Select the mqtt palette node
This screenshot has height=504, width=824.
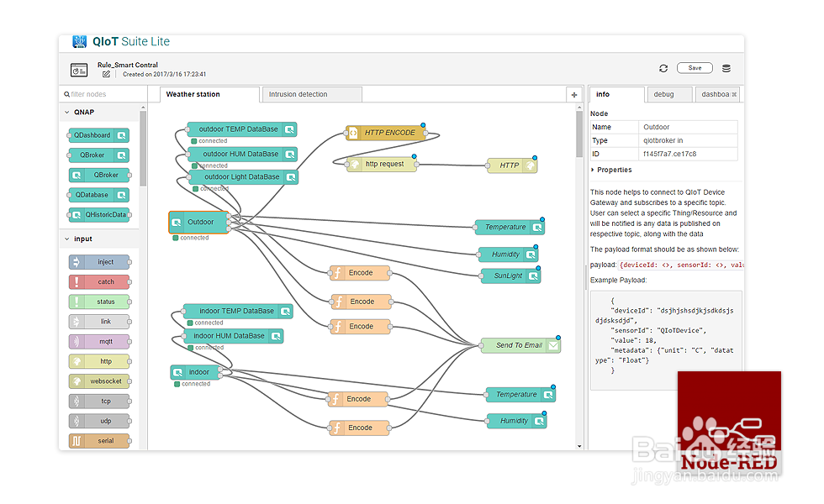(99, 342)
